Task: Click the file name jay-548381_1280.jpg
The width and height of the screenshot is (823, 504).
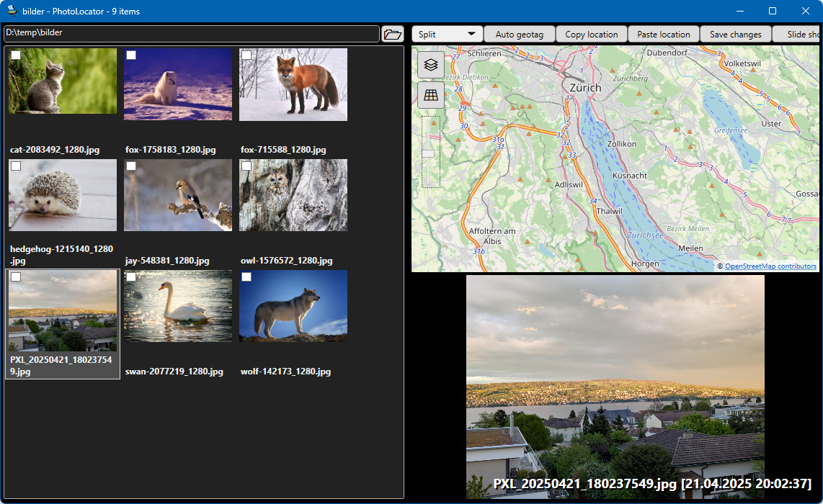Action: (167, 260)
